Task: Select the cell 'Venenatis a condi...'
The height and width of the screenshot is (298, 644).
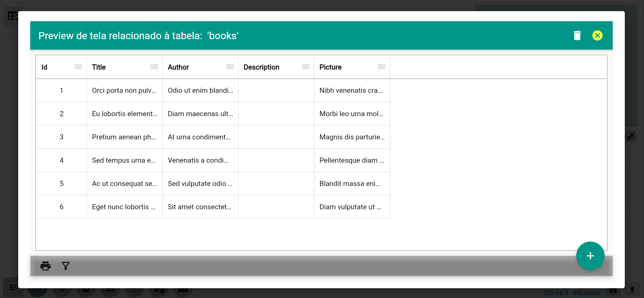Action: click(x=201, y=160)
